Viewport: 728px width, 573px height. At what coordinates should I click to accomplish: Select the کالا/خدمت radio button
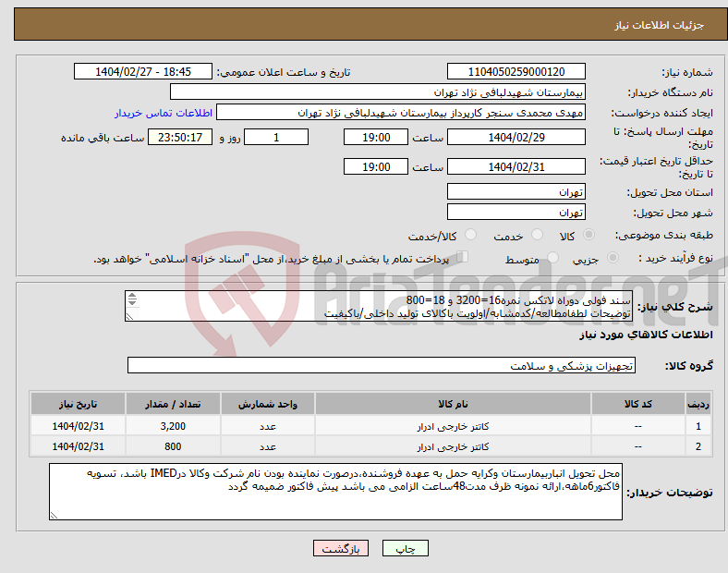[x=471, y=235]
